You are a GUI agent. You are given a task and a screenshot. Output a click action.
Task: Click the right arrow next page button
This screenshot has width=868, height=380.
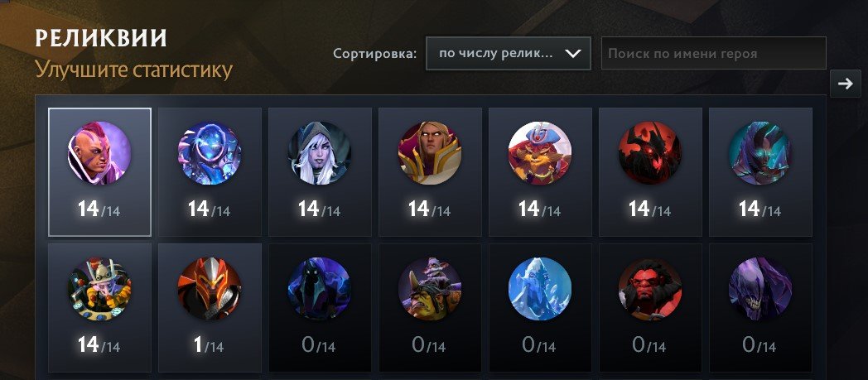pyautogui.click(x=846, y=84)
